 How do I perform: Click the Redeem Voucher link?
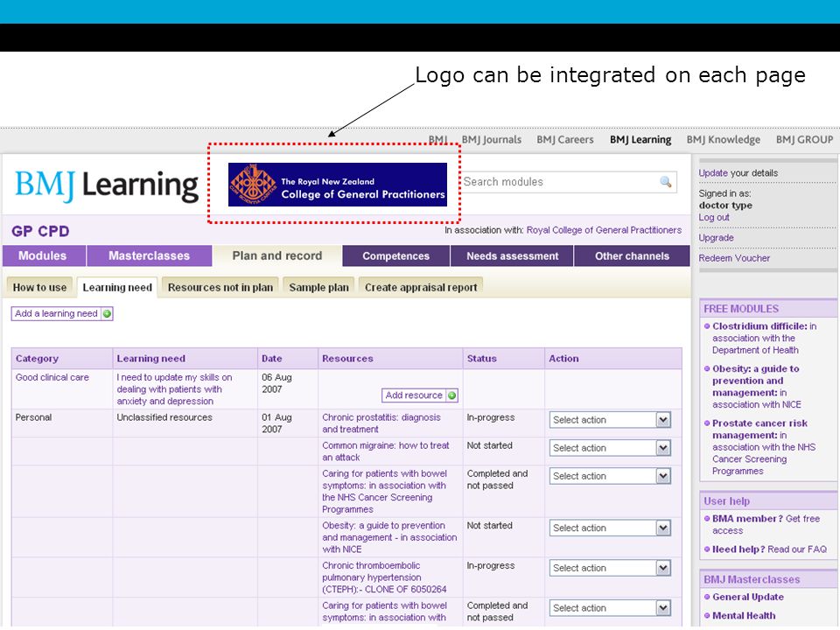(734, 257)
